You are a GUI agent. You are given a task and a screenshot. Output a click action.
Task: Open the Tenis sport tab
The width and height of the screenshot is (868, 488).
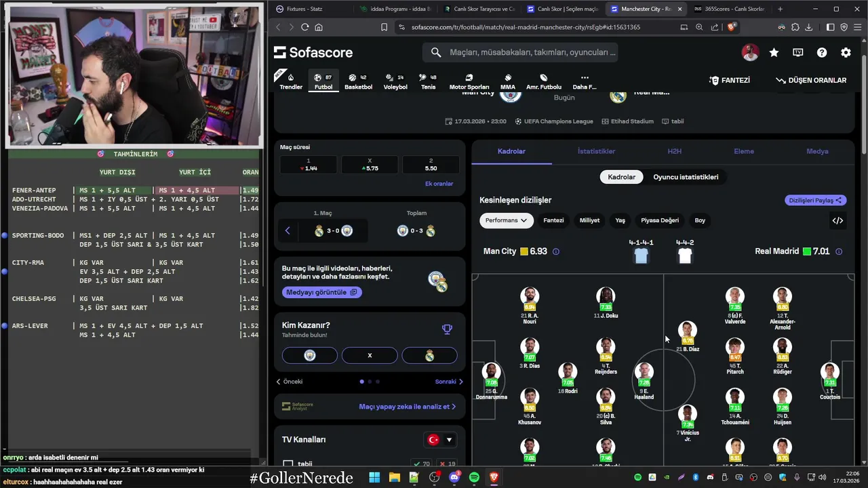coord(428,81)
